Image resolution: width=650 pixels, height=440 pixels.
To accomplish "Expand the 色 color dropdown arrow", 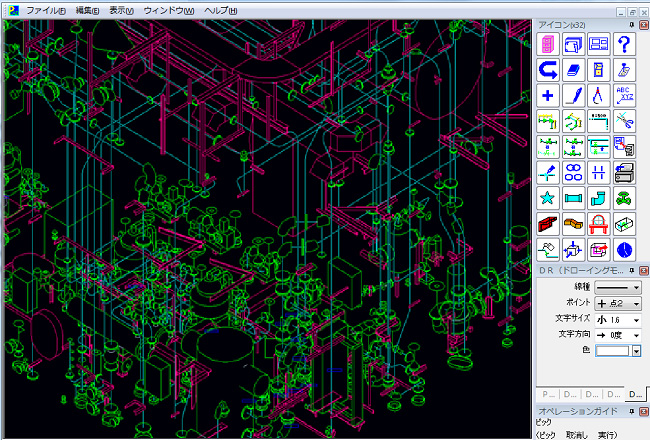I will pyautogui.click(x=637, y=351).
